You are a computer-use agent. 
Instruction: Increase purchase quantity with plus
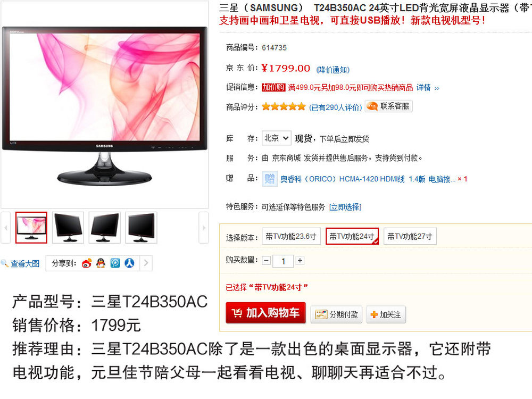coord(300,261)
